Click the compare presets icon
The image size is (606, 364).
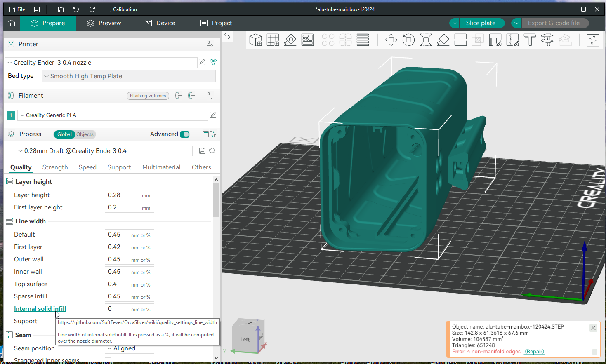(x=213, y=134)
